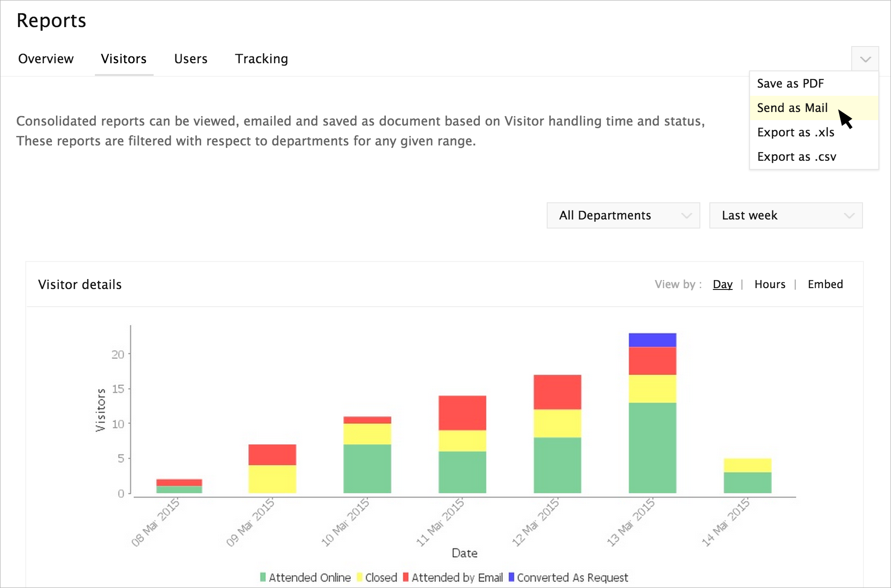This screenshot has height=588, width=891.
Task: Go to the Tracking tab
Action: [x=261, y=59]
